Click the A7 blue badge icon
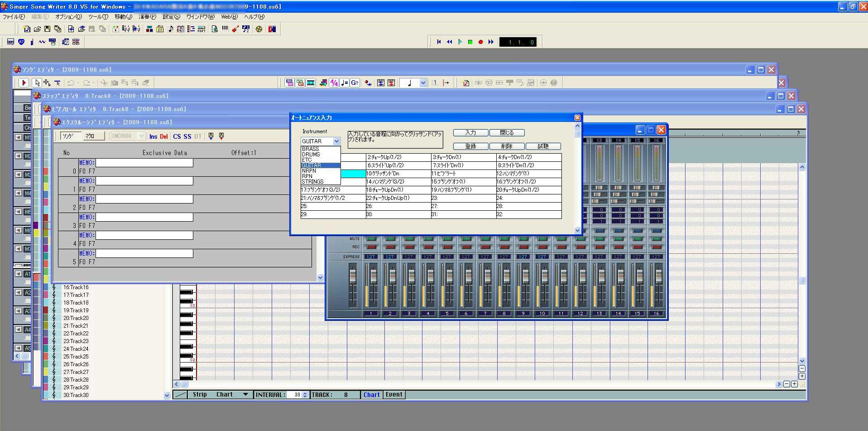Viewport: 868px width, 431px height. 21,42
